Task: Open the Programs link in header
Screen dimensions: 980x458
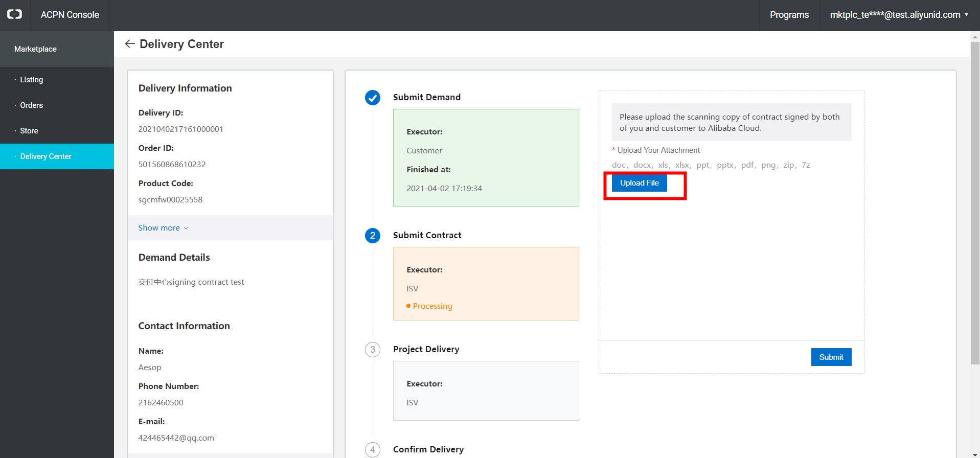Action: 789,15
